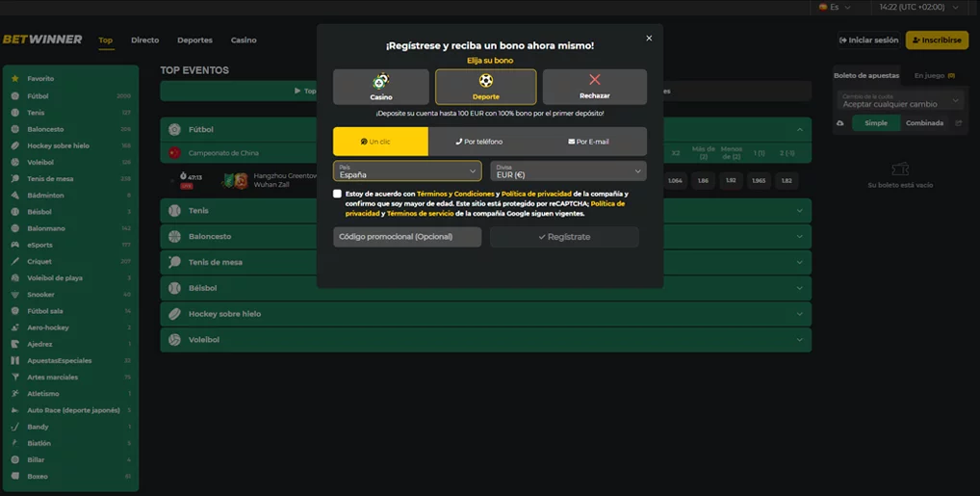This screenshot has width=980, height=496.
Task: Click the Código promocional input field
Action: pyautogui.click(x=407, y=237)
